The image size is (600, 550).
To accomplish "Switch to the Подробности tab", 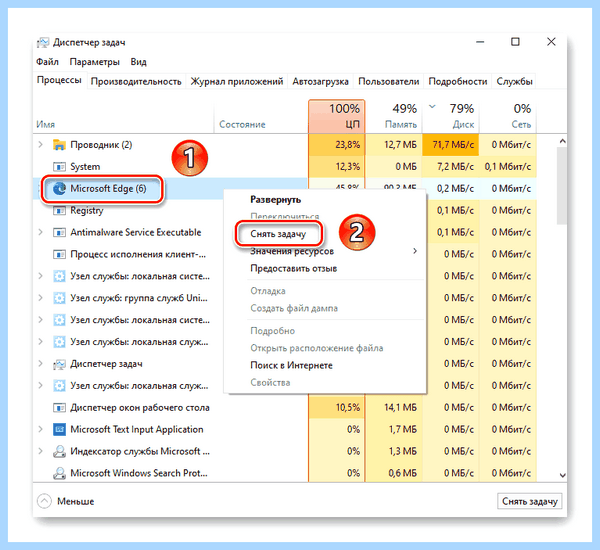I will coord(458,82).
